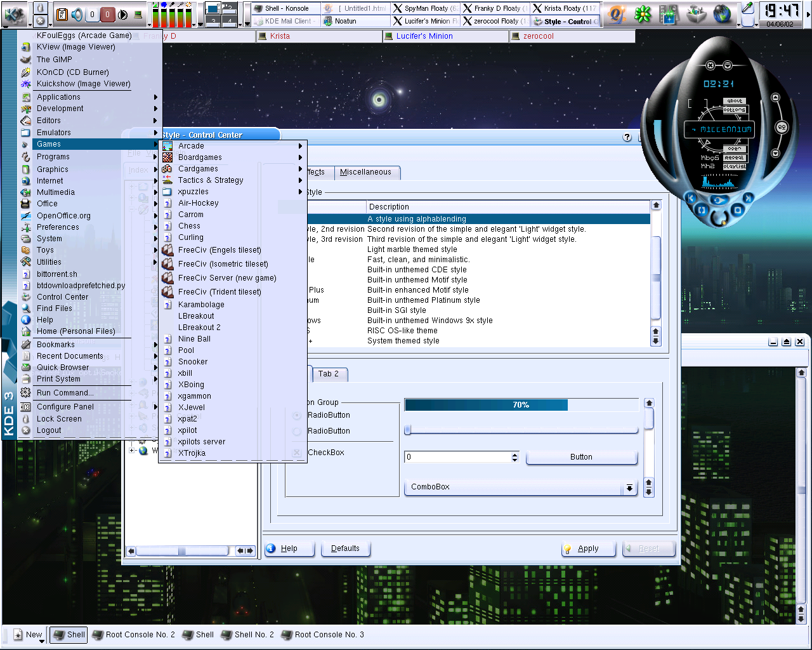
Task: Select the 'RISC OS-like theme' row
Action: 478,331
